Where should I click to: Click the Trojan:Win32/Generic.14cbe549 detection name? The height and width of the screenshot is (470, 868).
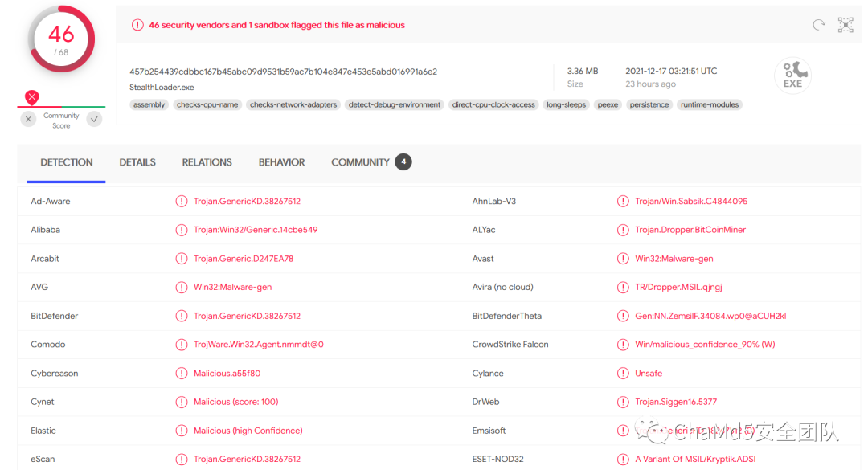point(256,230)
